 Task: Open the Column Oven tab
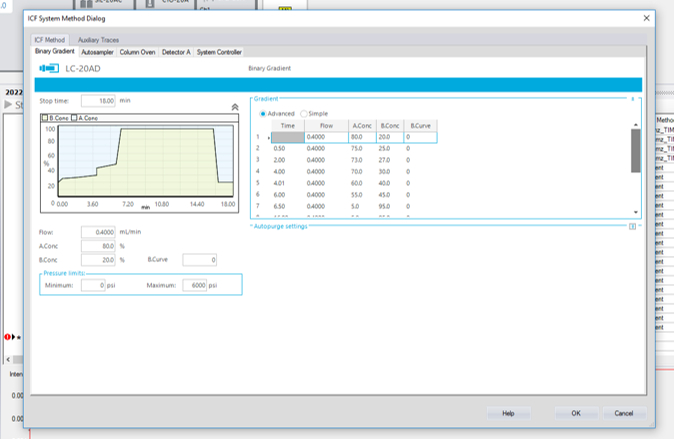(x=137, y=52)
